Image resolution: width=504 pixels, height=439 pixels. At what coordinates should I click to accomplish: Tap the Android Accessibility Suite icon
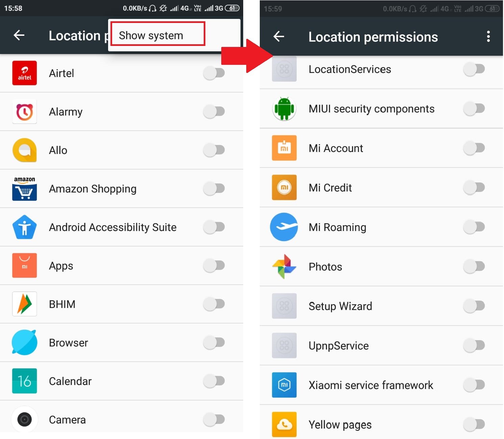[x=24, y=227]
